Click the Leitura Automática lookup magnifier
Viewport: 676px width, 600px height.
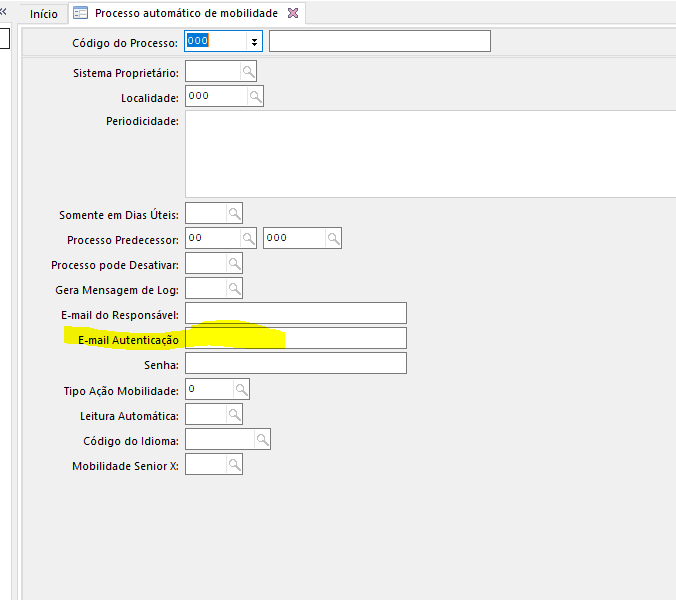(234, 414)
